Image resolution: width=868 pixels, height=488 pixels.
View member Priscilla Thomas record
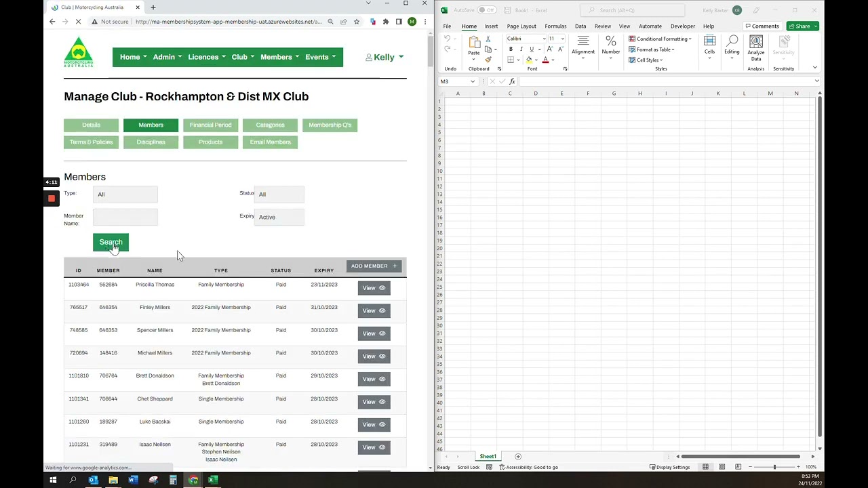point(374,288)
